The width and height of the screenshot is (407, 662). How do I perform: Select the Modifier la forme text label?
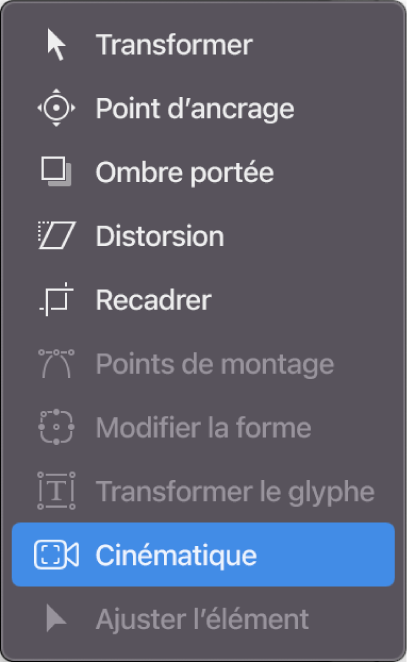204,427
